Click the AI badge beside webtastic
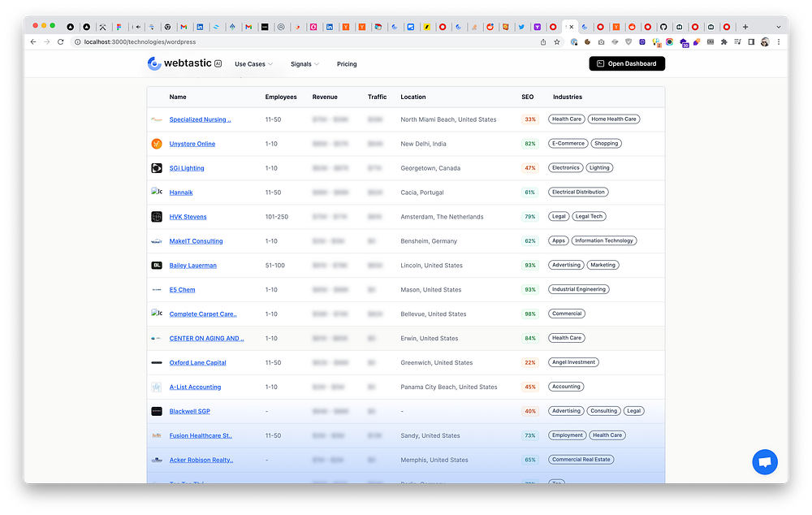The image size is (812, 515). (x=218, y=63)
